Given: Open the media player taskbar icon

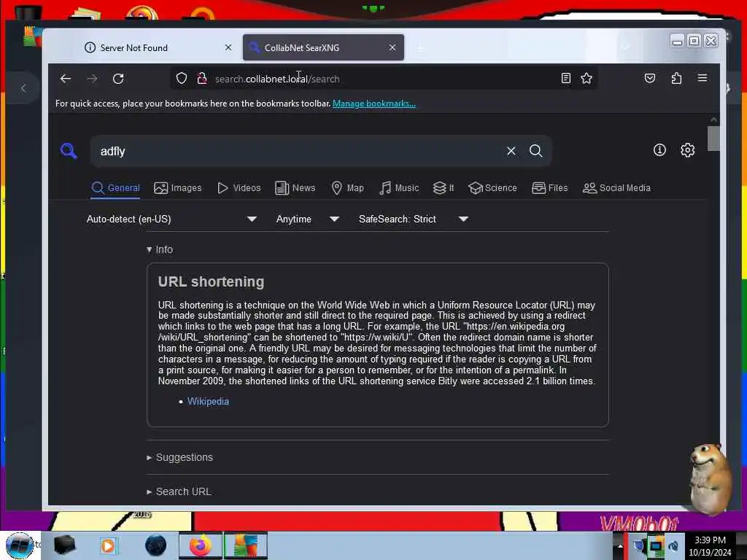Looking at the screenshot, I should pos(108,545).
